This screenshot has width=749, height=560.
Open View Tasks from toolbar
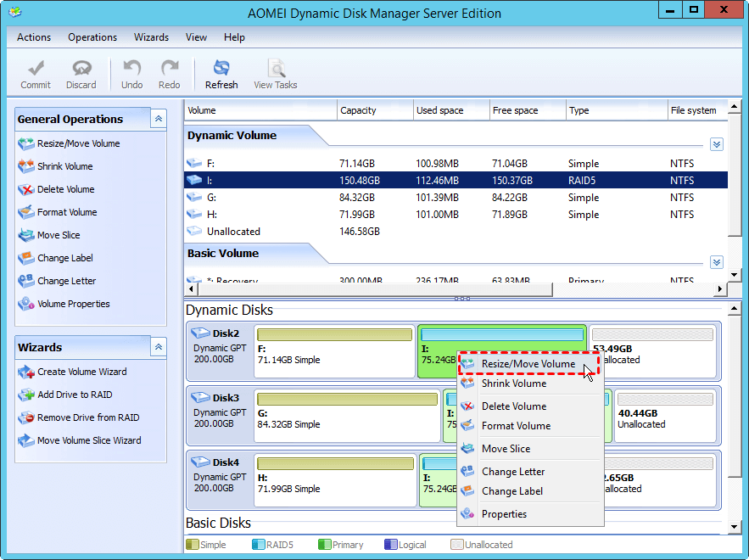[276, 74]
